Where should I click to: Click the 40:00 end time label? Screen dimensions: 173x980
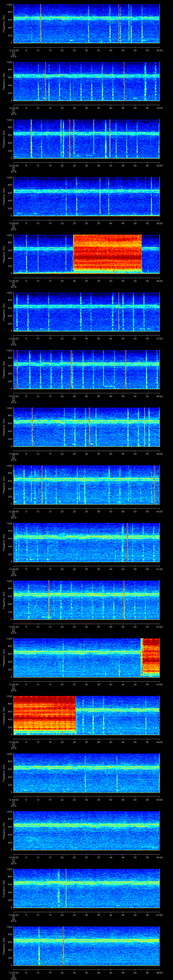coord(159,511)
